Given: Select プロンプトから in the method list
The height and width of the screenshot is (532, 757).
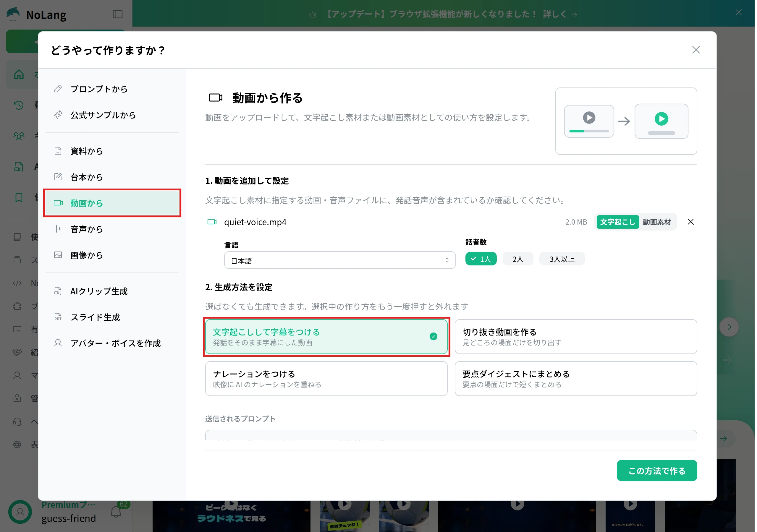Looking at the screenshot, I should coord(112,89).
